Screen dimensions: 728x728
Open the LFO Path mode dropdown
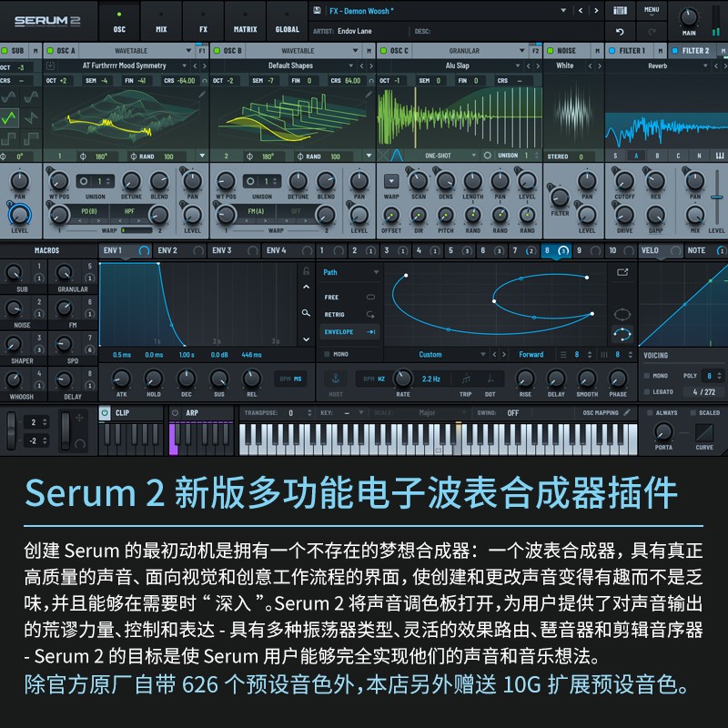(x=376, y=272)
